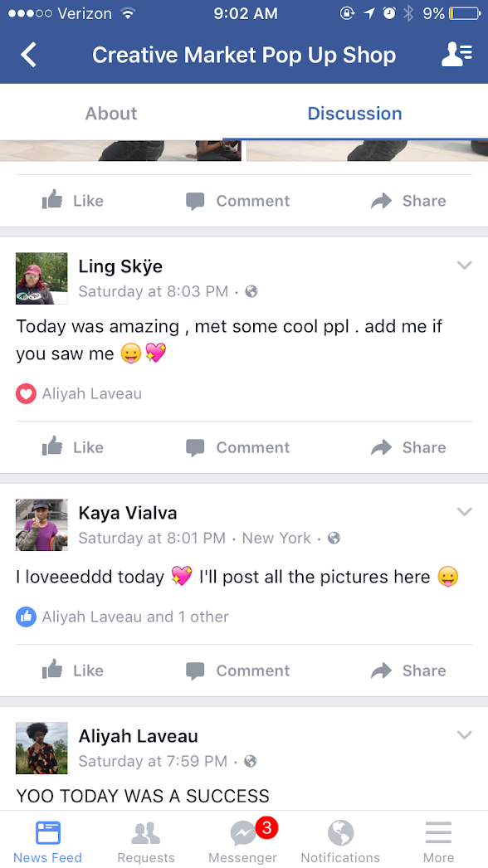Select the Discussion tab
This screenshot has height=868, width=488.
pos(354,113)
